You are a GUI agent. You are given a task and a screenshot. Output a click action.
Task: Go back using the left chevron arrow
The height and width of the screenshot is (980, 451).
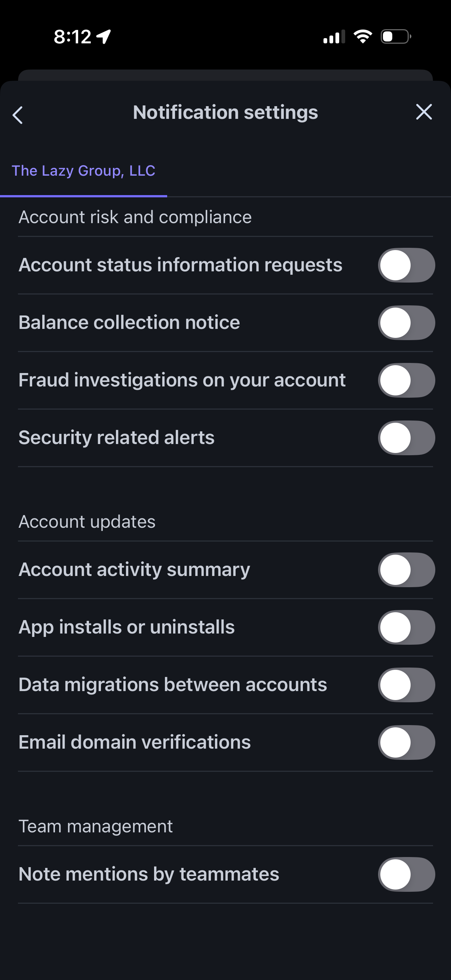[x=18, y=115]
